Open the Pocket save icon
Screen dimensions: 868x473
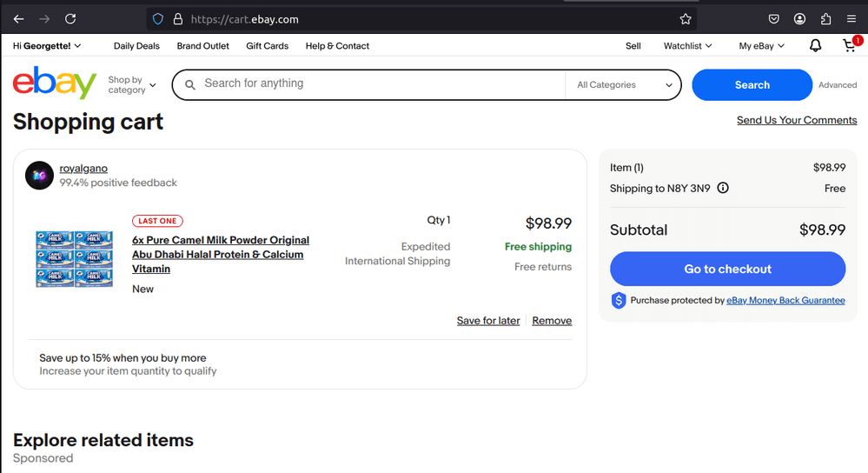coord(774,19)
